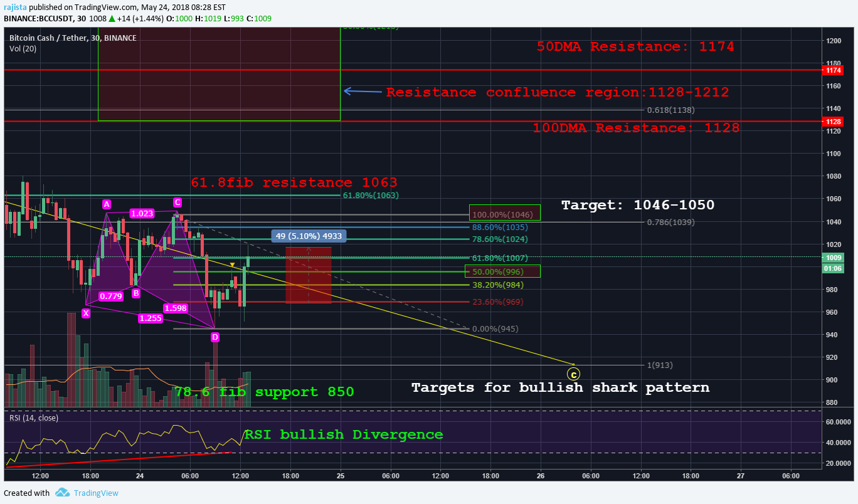This screenshot has height=504, width=858.
Task: Click the 60.0000 RSI axis label
Action: (839, 422)
